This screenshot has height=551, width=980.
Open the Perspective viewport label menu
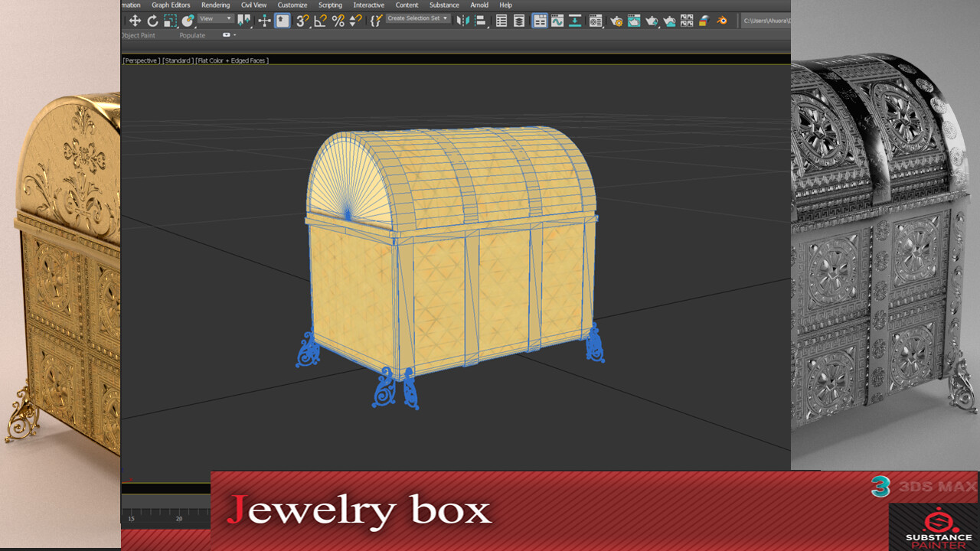click(x=141, y=60)
